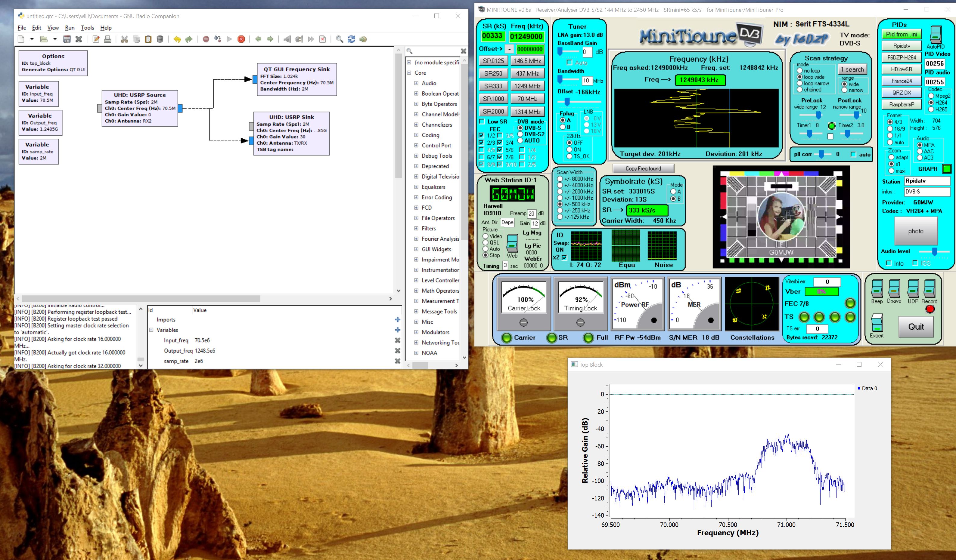This screenshot has height=560, width=956.
Task: Open the Run menu
Action: tap(70, 28)
